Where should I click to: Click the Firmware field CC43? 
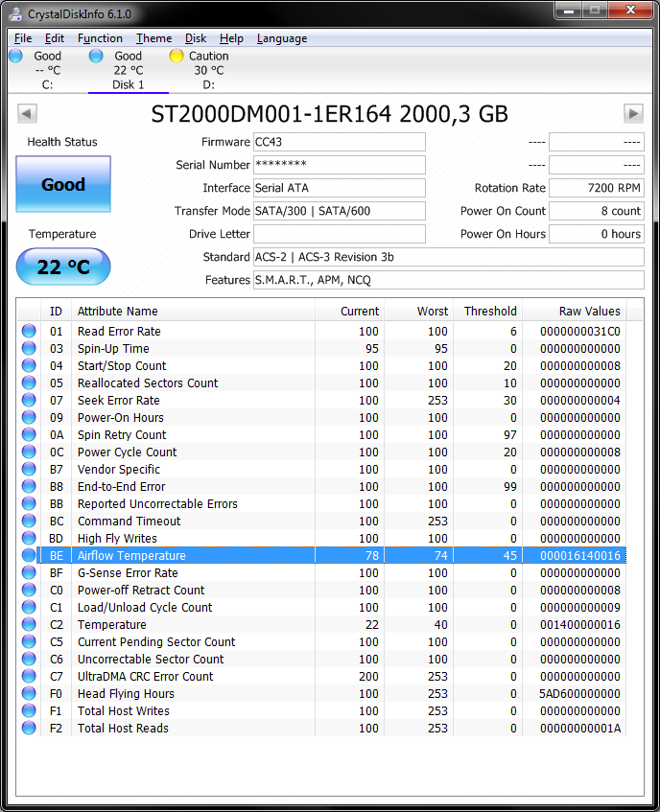coord(340,142)
